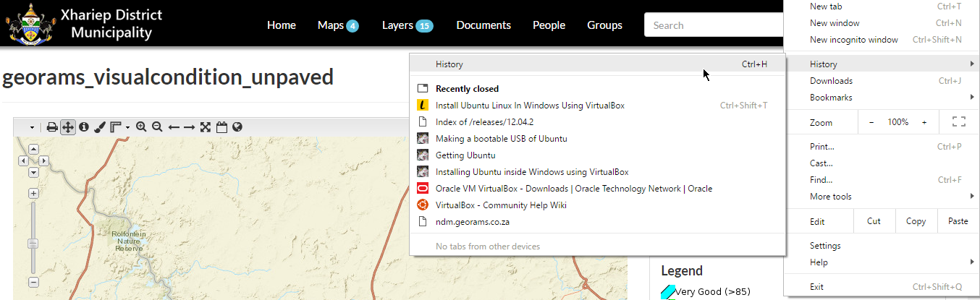
Task: Click the fullscreen icon in Zoom row
Action: pos(958,122)
